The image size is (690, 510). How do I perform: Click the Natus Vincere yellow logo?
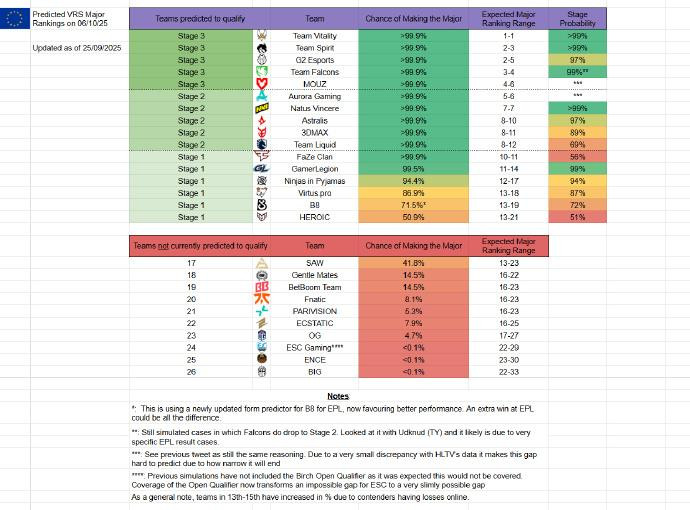260,109
